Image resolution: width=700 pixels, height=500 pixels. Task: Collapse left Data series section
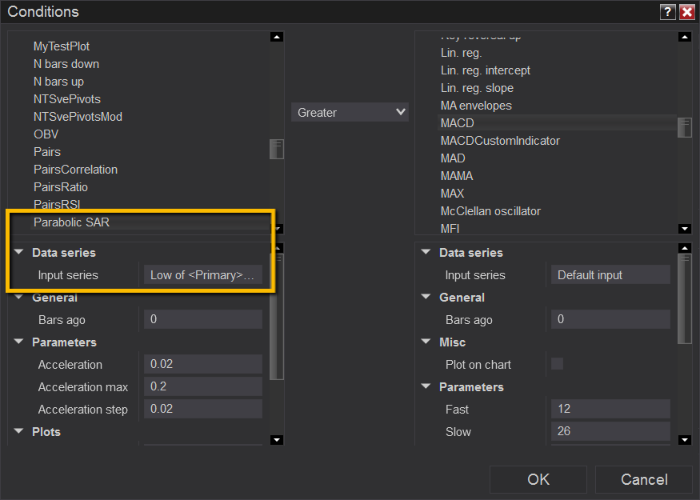pyautogui.click(x=19, y=252)
